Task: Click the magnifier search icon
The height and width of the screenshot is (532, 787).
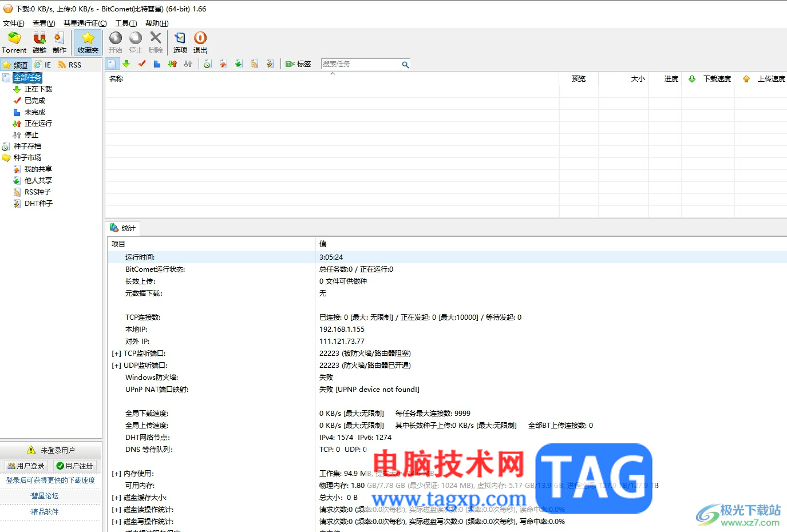Action: (x=405, y=65)
